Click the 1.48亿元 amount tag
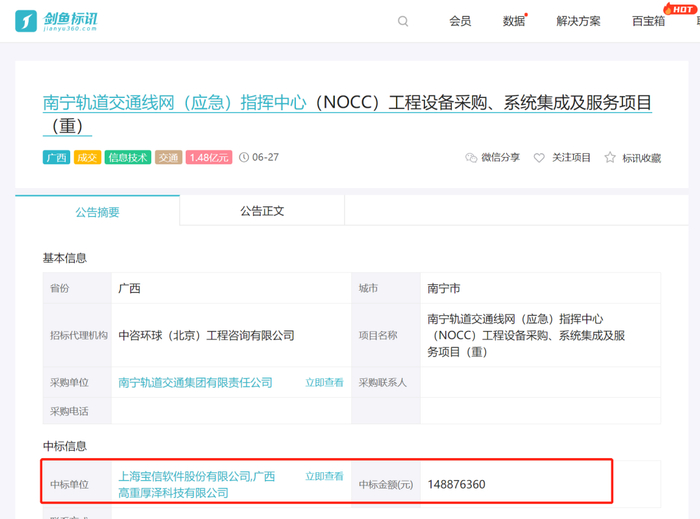The height and width of the screenshot is (519, 700). (209, 158)
